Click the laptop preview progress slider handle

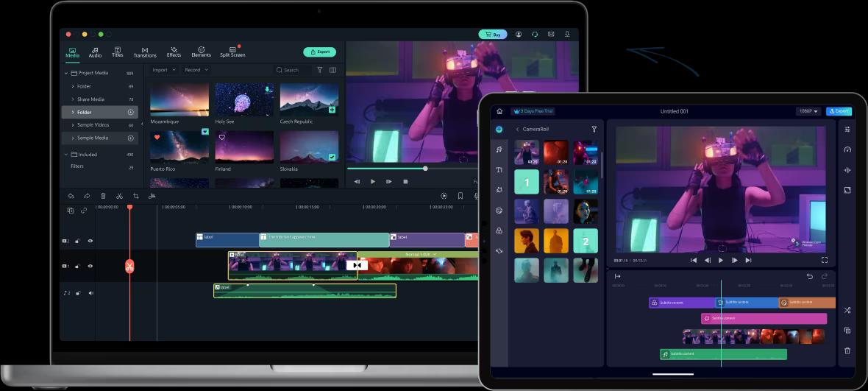point(425,169)
